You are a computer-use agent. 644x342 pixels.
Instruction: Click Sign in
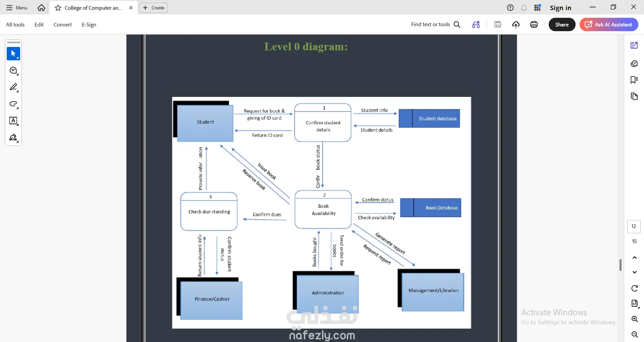(560, 8)
